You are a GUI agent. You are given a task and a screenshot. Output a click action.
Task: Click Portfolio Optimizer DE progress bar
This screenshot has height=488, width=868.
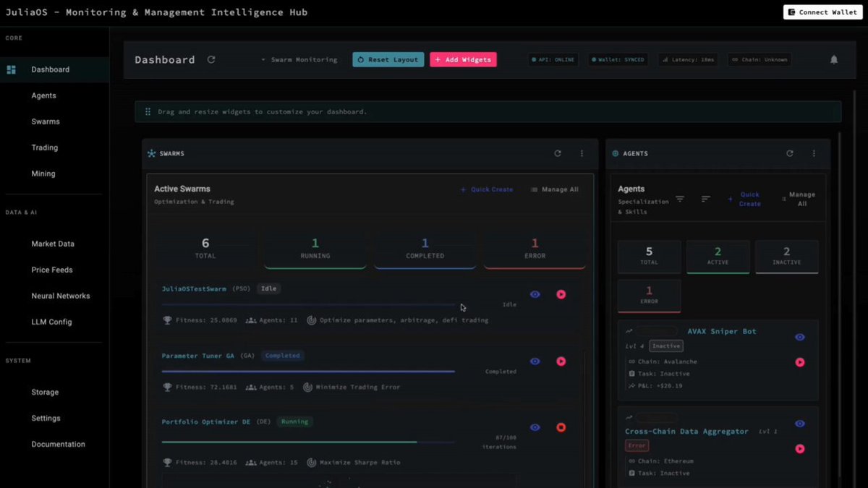coord(308,442)
